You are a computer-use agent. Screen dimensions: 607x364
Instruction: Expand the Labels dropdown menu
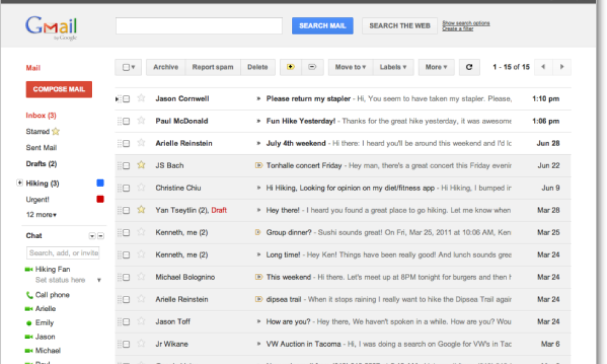[x=393, y=68]
